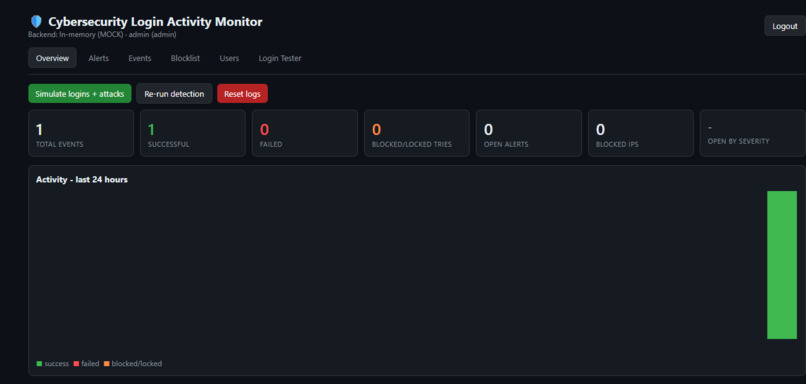Click the Logout button
The image size is (806, 384).
[x=785, y=26]
